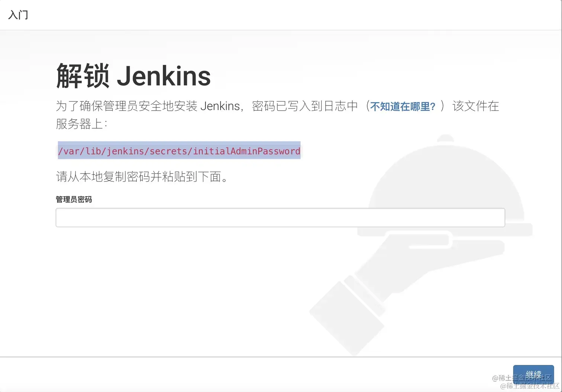The height and width of the screenshot is (392, 562).
Task: Click the 入门 header title
Action: tap(18, 15)
